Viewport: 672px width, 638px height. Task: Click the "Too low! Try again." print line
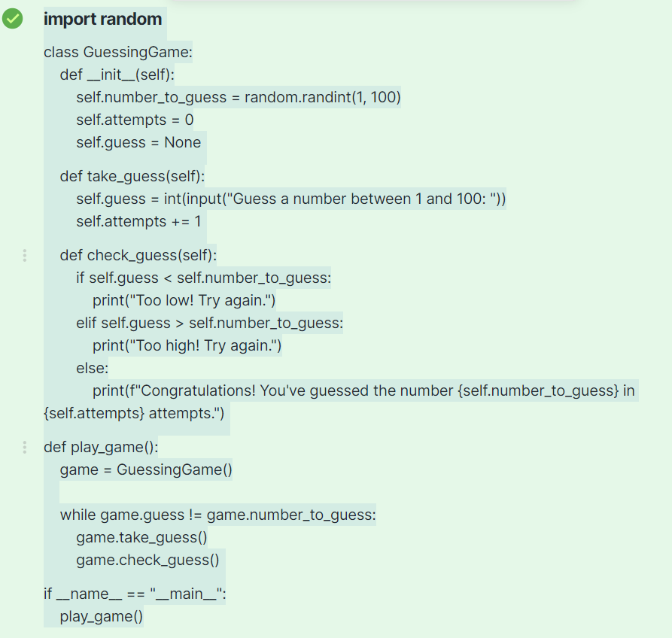(x=184, y=301)
